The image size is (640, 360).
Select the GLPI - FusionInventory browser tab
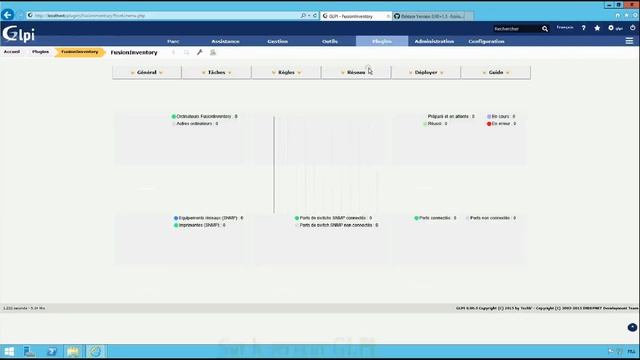click(355, 16)
